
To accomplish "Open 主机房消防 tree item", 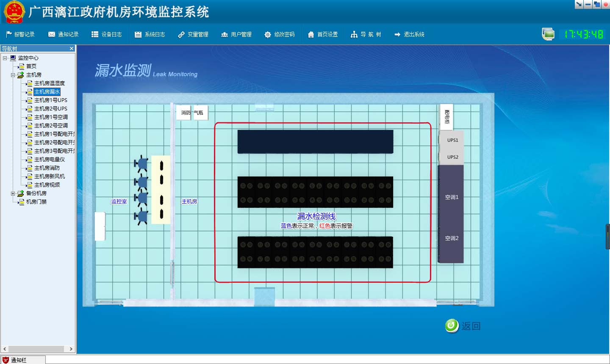I will tap(47, 168).
